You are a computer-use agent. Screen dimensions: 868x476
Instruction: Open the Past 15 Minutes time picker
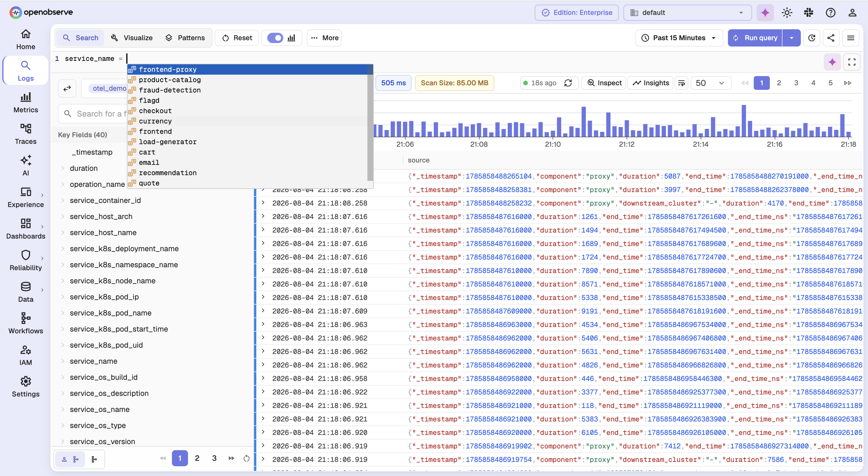click(x=679, y=38)
